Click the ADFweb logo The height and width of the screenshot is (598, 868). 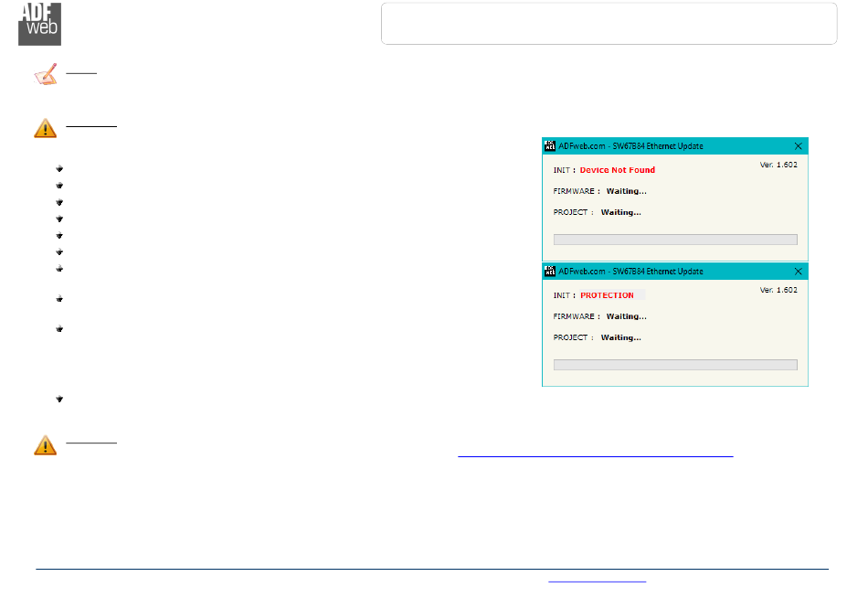[39, 24]
